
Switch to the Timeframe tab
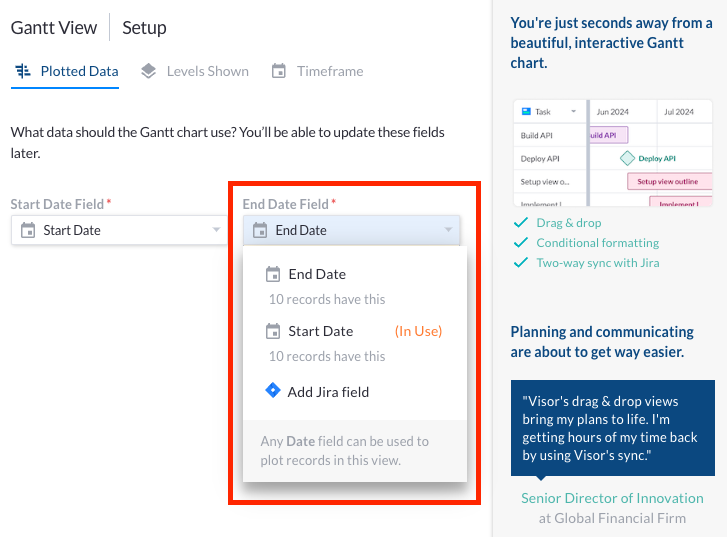(x=329, y=71)
